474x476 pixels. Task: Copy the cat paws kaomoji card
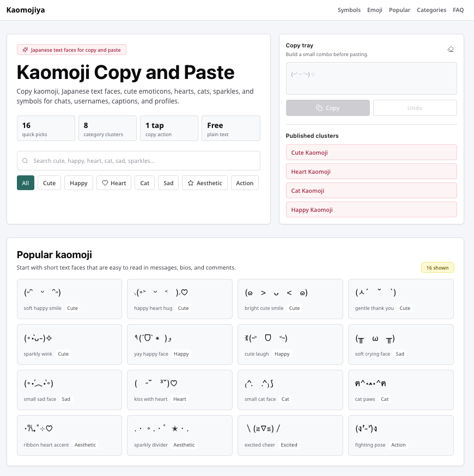[401, 390]
